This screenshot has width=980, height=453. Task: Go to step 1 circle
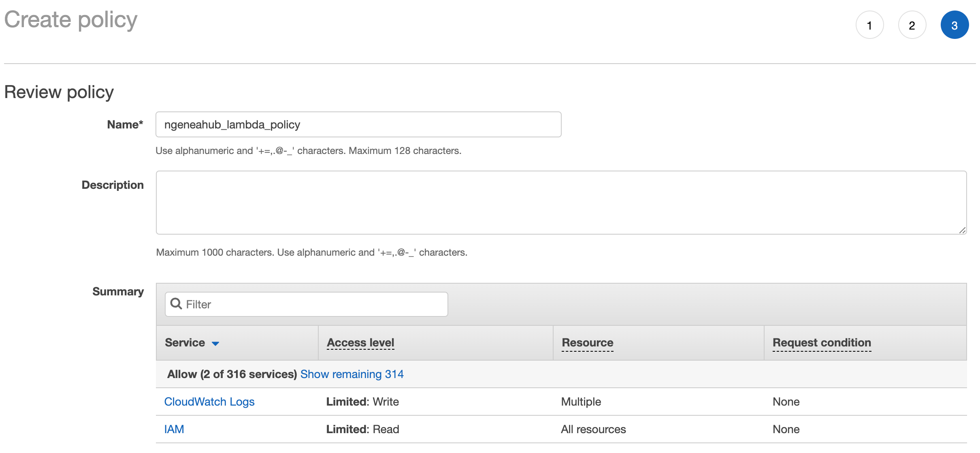[x=869, y=25]
